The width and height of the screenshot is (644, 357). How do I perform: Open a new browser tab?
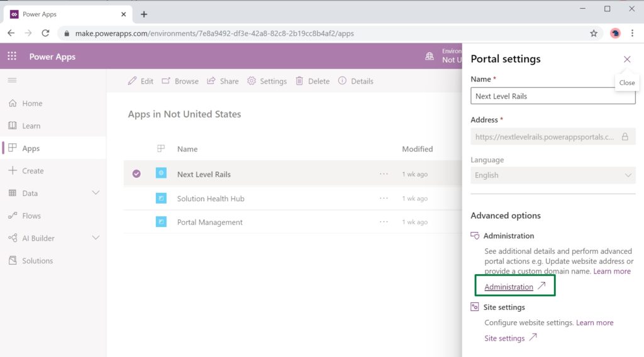(144, 14)
